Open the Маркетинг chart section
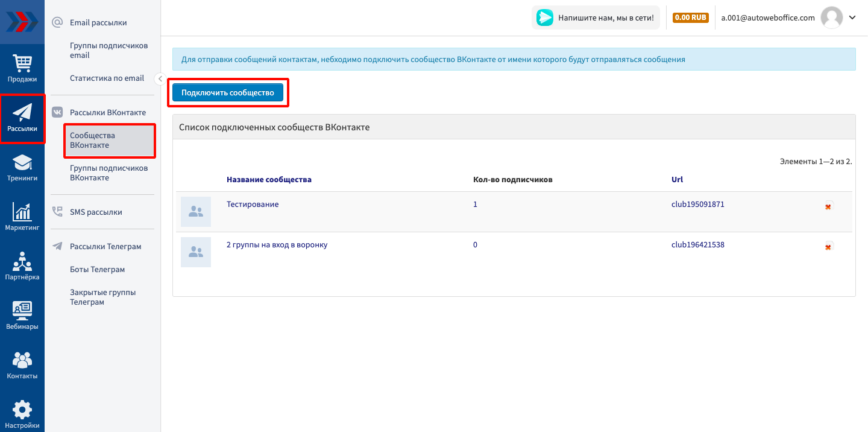Image resolution: width=868 pixels, height=432 pixels. [22, 217]
